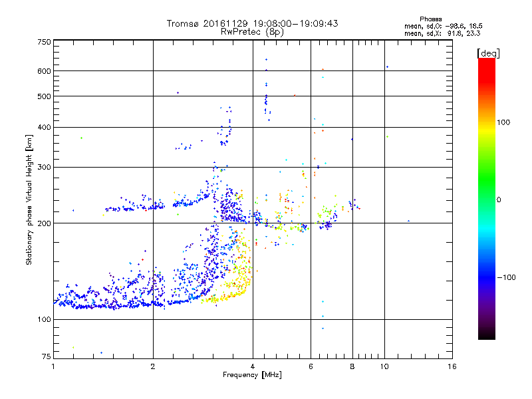
Task: Click the y-axis tick label '300'
Action: click(x=44, y=168)
